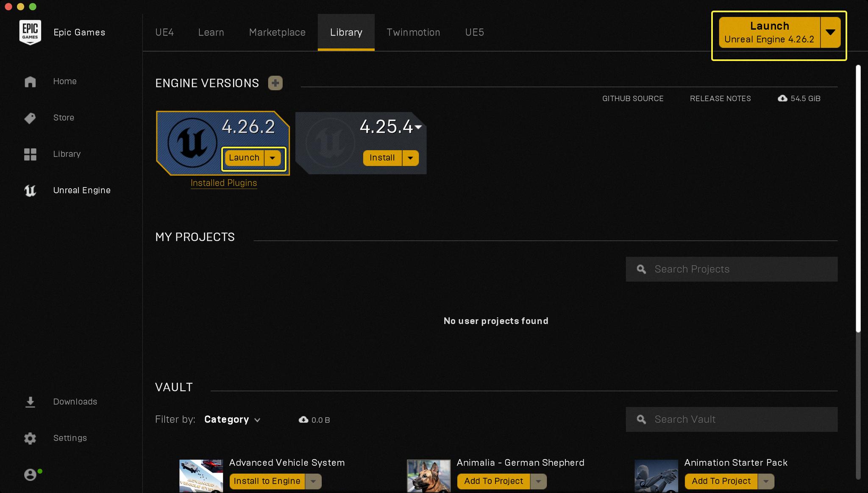Click in the Search Vault field
The width and height of the screenshot is (868, 493).
tap(732, 420)
